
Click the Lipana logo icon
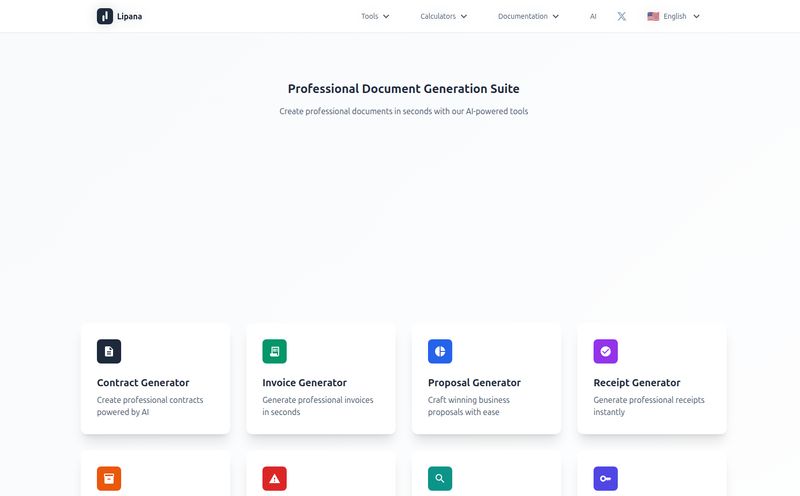105,16
